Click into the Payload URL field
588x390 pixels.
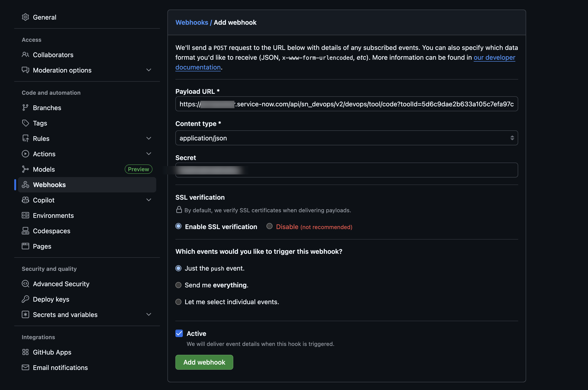click(x=347, y=104)
